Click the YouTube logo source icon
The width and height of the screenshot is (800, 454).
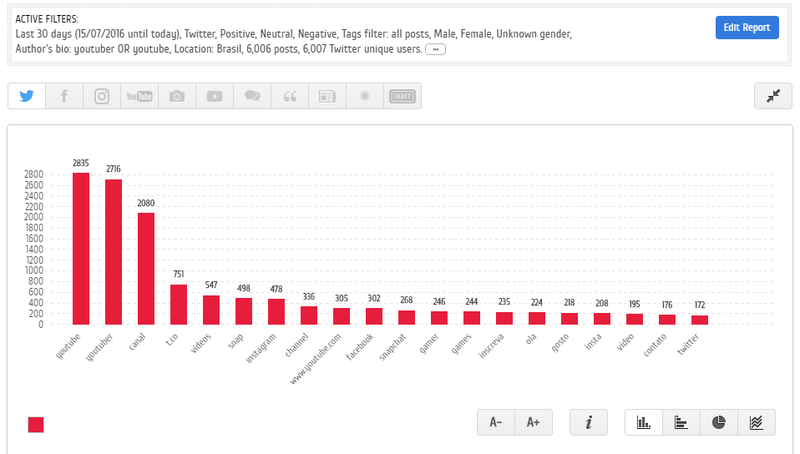click(x=138, y=96)
